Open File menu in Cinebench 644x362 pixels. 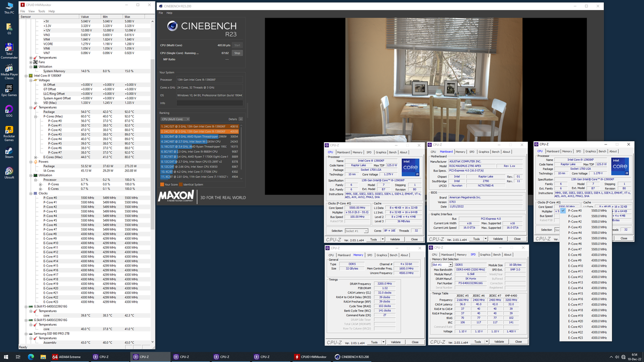tap(161, 13)
